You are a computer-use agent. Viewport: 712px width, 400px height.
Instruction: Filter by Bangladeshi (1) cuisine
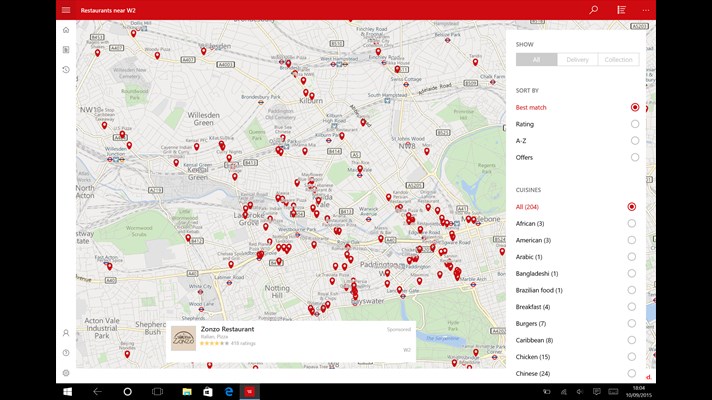pos(576,273)
